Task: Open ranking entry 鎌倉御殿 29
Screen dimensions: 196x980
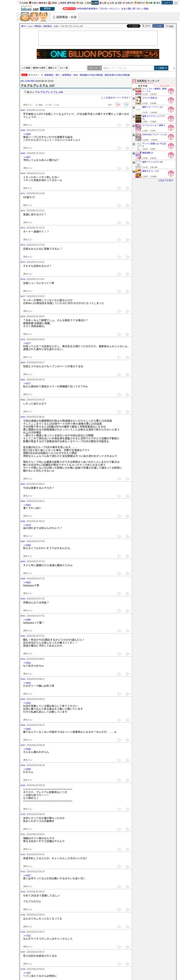Action: point(148,153)
